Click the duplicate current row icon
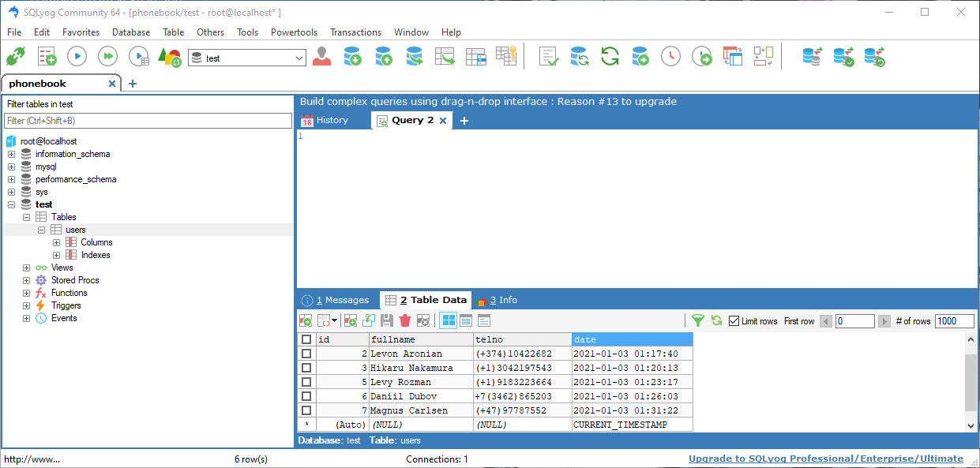 [369, 320]
